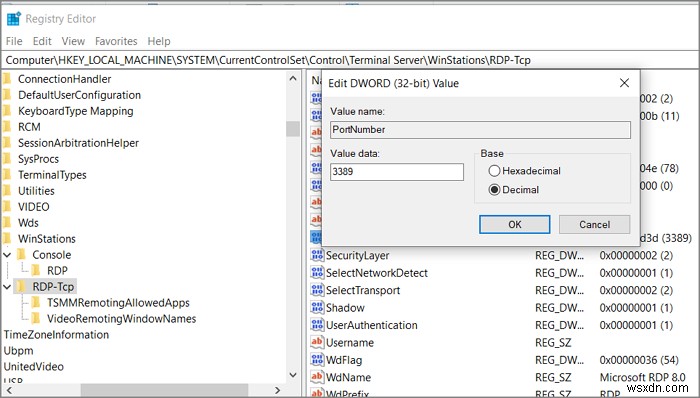This screenshot has height=398, width=700.
Task: Click the WdName string value icon
Action: point(317,377)
